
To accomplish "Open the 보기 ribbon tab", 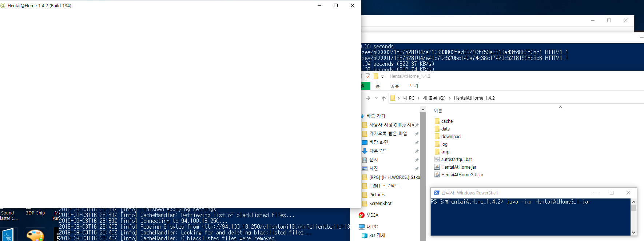I will pos(414,86).
